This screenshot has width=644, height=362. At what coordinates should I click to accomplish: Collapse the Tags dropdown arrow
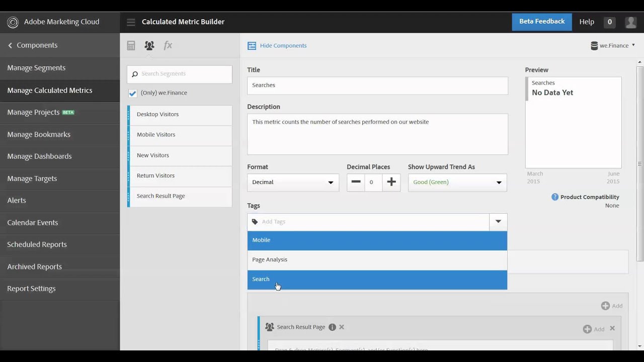click(x=498, y=222)
